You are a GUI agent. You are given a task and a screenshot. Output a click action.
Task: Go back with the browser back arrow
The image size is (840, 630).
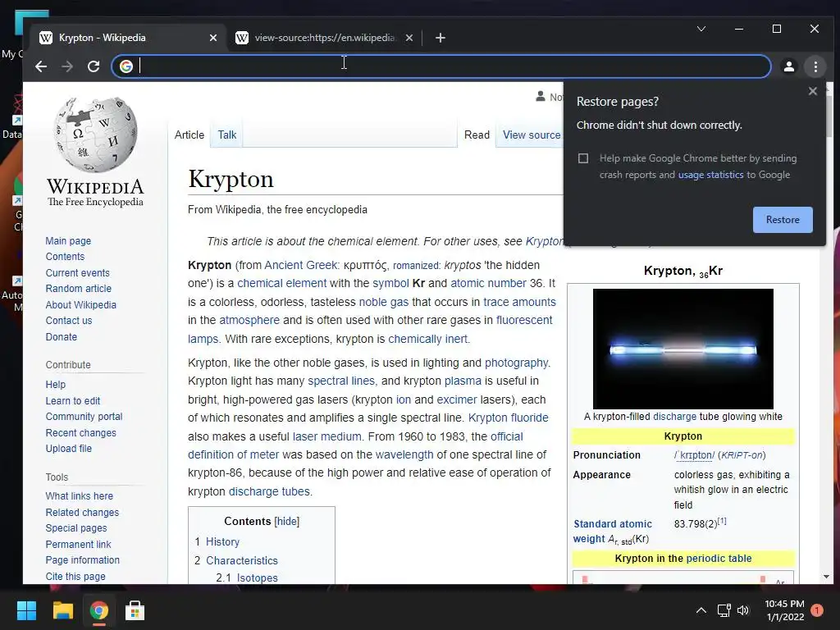point(41,66)
